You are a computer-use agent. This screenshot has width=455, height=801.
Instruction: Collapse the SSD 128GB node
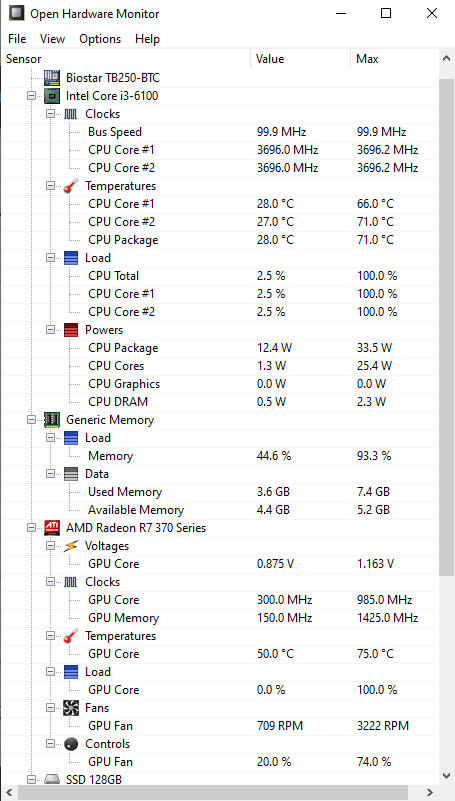coord(32,780)
